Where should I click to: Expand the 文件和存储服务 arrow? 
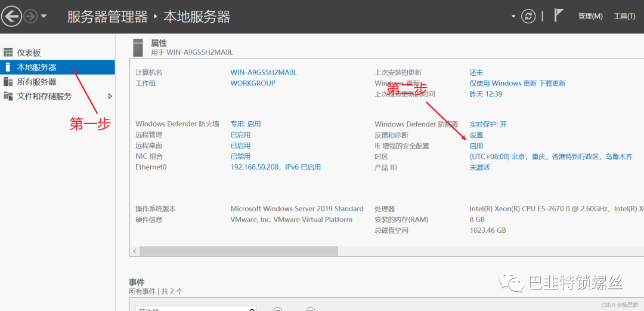click(110, 96)
